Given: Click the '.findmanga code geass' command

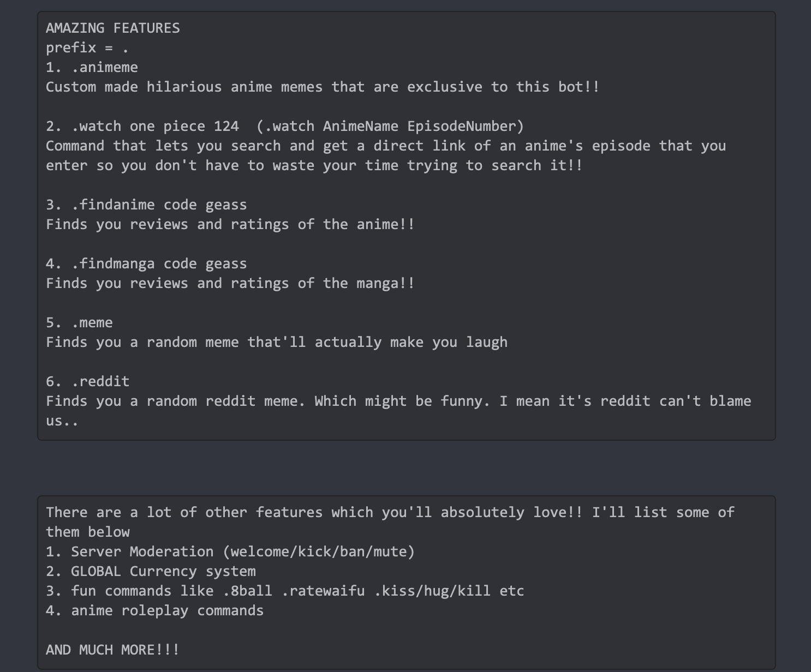Looking at the screenshot, I should pos(159,263).
